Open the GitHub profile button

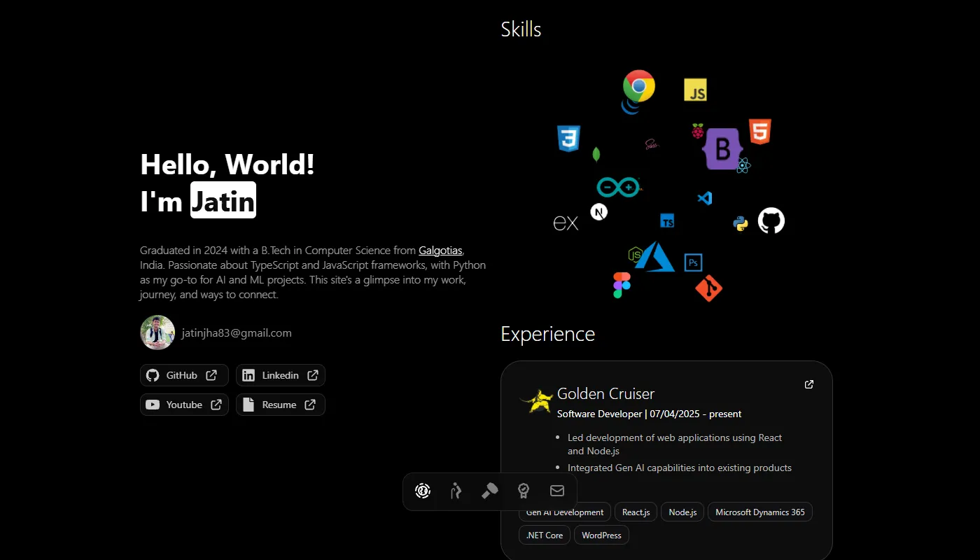click(184, 375)
